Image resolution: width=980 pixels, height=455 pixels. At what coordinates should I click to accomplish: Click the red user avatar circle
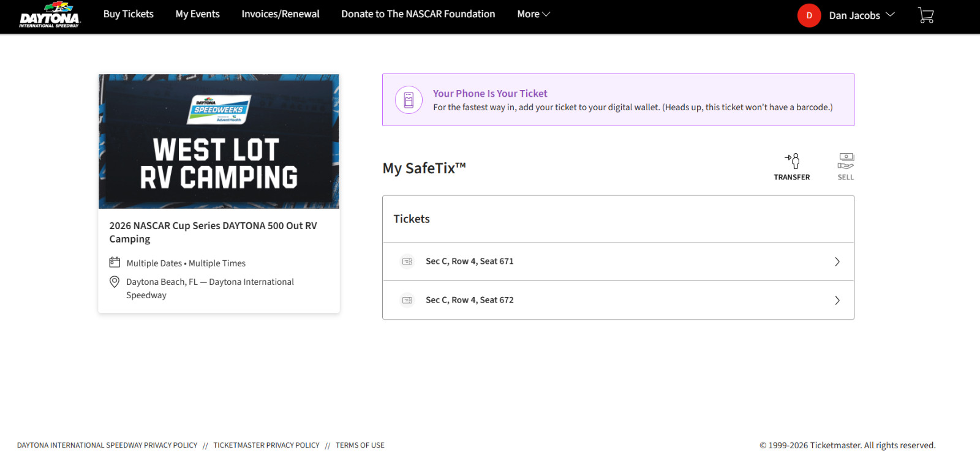(x=809, y=15)
